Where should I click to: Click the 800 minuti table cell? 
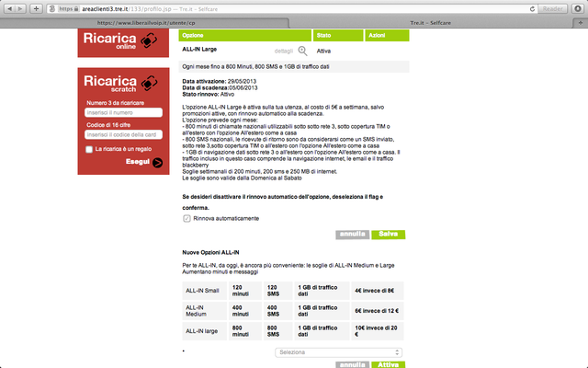pos(245,331)
